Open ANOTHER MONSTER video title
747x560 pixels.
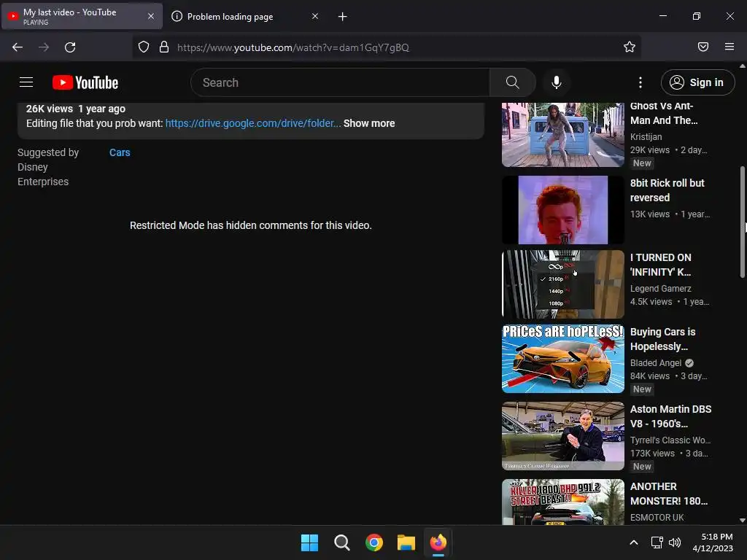669,494
